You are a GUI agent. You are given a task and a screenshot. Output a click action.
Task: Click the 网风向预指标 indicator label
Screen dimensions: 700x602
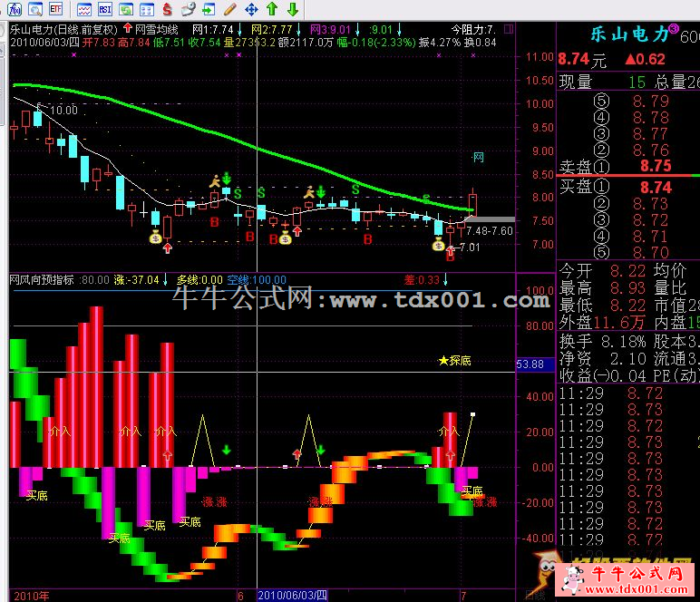43,279
